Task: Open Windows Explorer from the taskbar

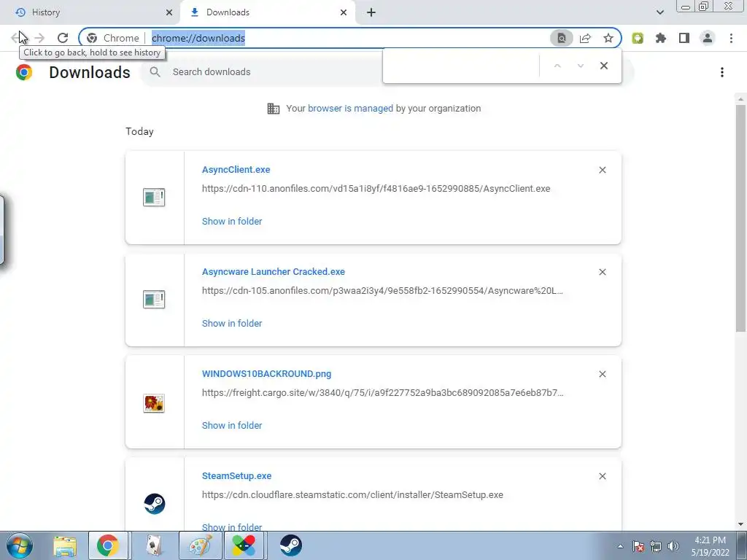Action: point(65,545)
